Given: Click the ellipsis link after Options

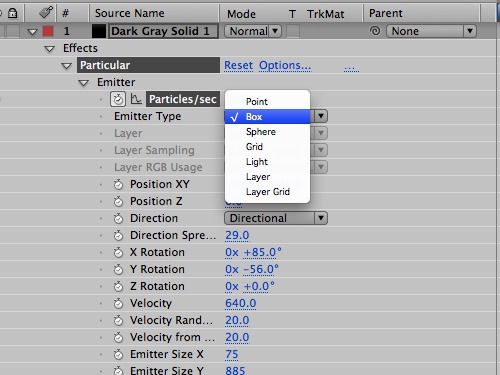Looking at the screenshot, I should [352, 68].
